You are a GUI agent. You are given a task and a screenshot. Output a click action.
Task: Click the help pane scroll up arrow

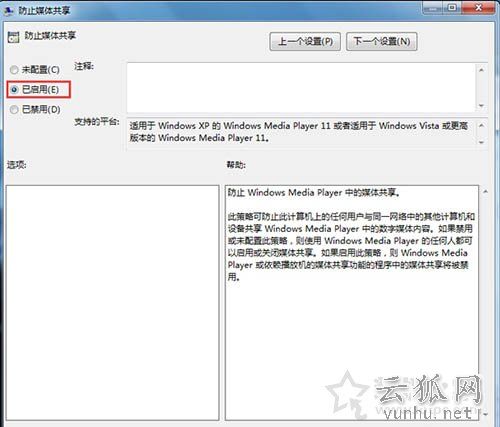point(485,192)
